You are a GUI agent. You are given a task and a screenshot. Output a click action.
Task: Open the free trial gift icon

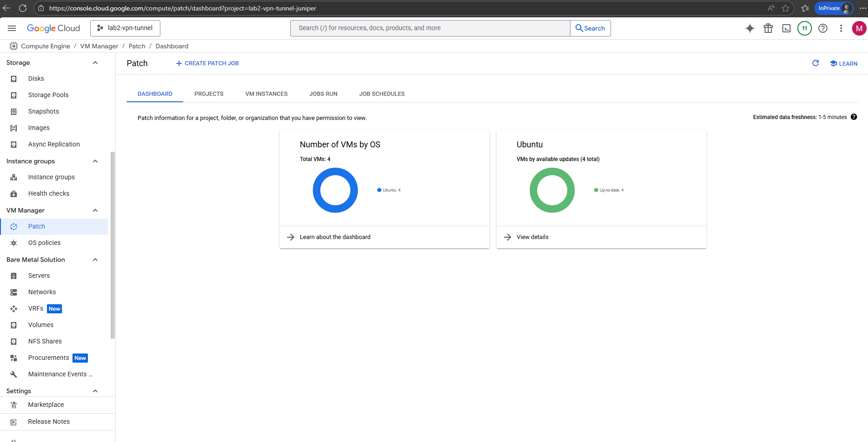[x=768, y=28]
